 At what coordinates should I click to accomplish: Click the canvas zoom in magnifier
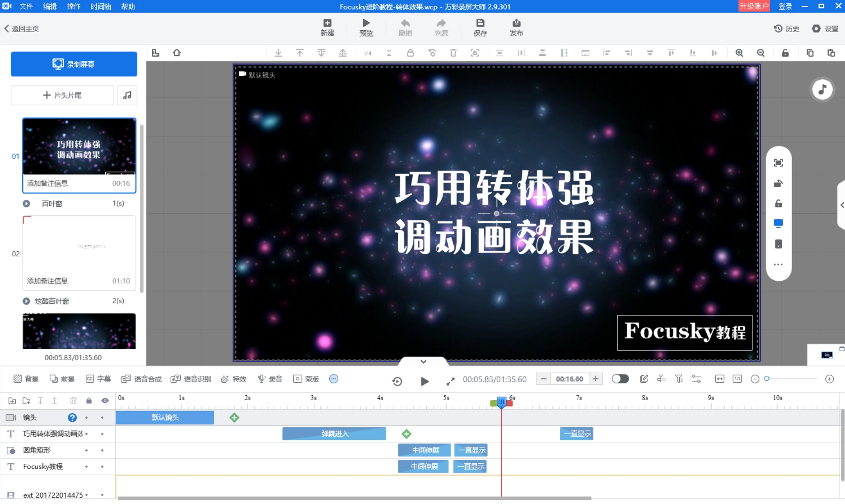739,53
